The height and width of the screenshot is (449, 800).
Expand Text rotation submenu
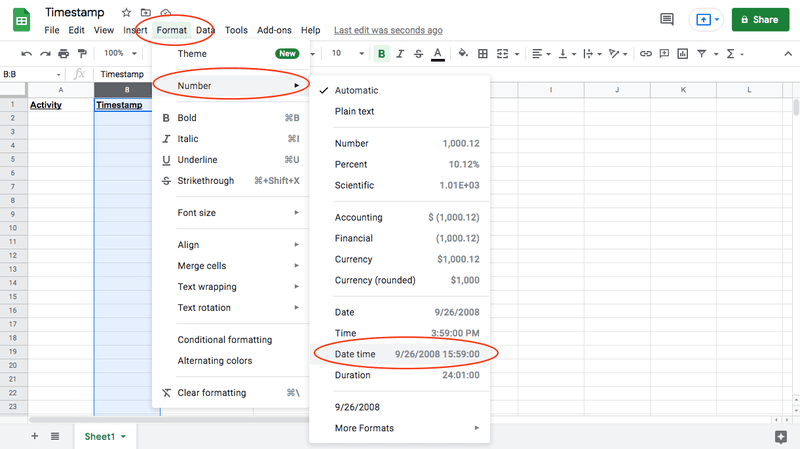[x=231, y=308]
